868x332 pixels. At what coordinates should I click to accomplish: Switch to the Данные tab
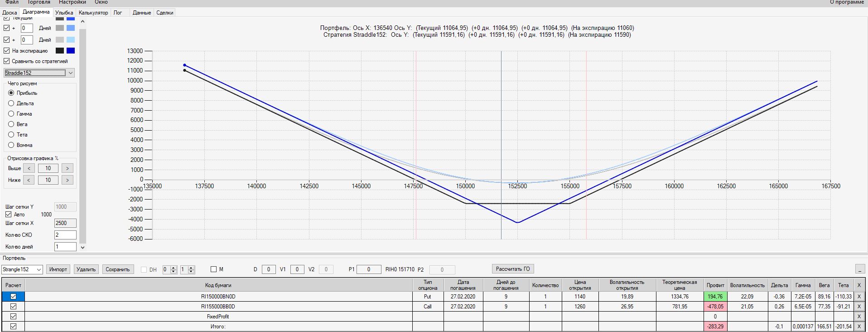tap(142, 13)
